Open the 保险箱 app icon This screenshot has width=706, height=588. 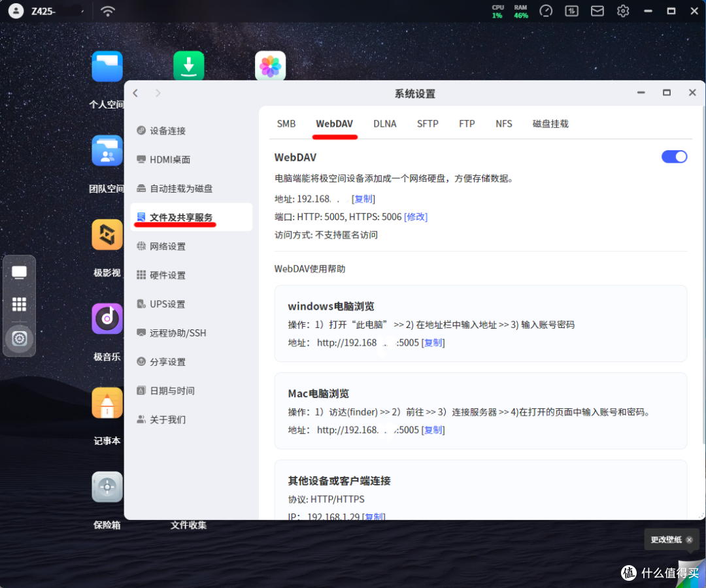[107, 487]
